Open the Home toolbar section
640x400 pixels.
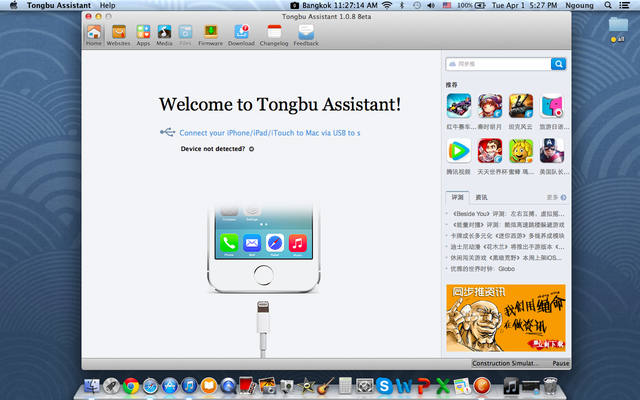click(93, 35)
